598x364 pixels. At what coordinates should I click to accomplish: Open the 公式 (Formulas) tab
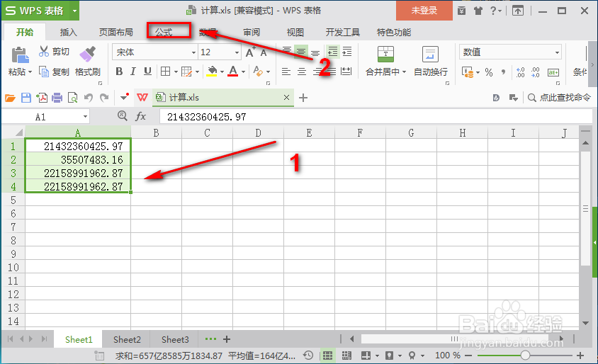tap(164, 33)
